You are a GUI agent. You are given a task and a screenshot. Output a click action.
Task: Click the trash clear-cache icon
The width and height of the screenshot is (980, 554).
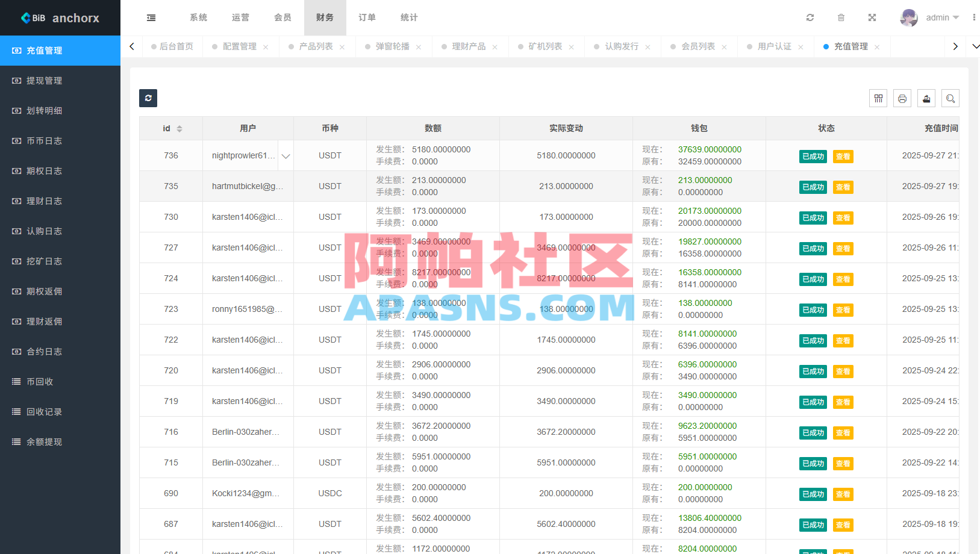click(841, 17)
